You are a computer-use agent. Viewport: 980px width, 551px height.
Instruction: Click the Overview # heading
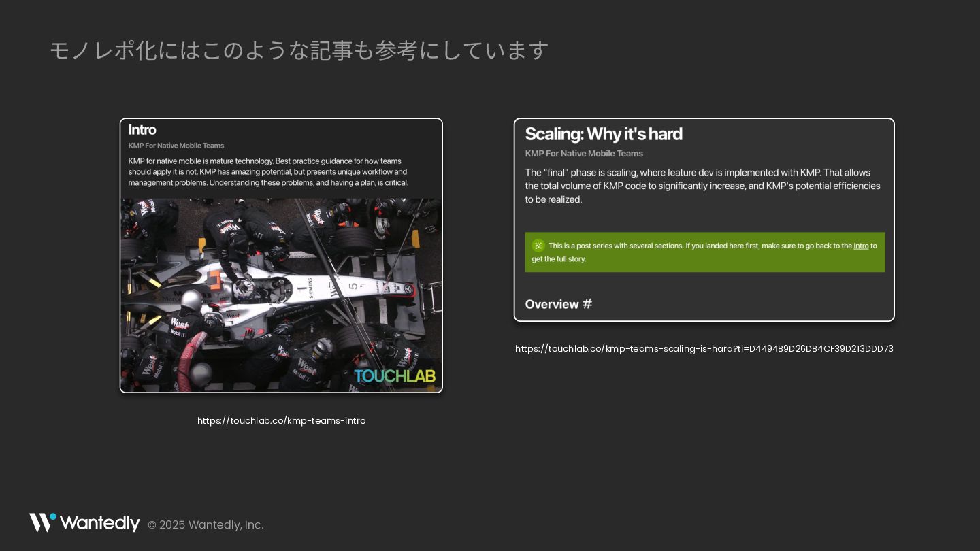(559, 304)
